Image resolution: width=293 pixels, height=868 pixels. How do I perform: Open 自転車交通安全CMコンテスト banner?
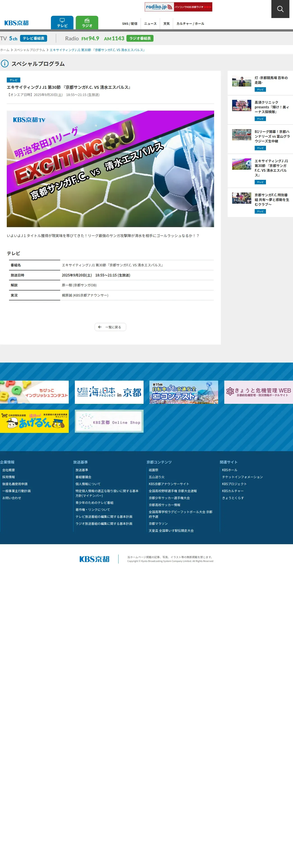184,392
